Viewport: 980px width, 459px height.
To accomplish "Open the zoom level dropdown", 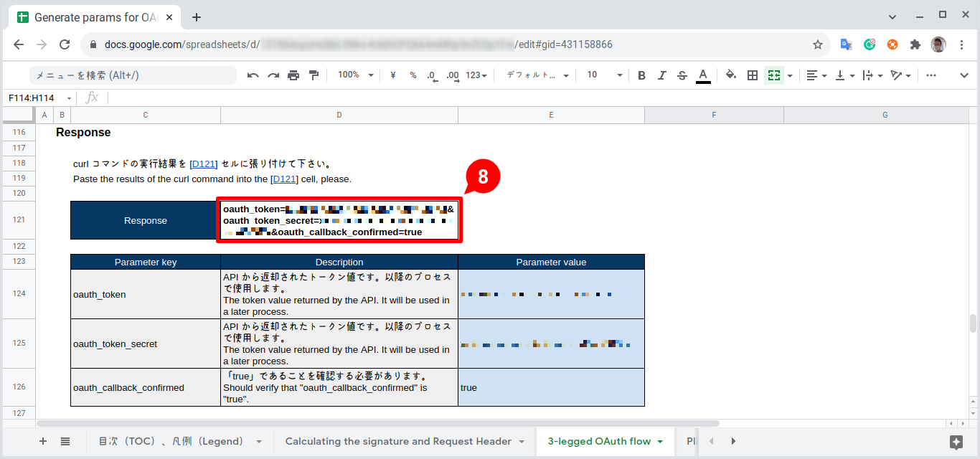I will [x=354, y=75].
